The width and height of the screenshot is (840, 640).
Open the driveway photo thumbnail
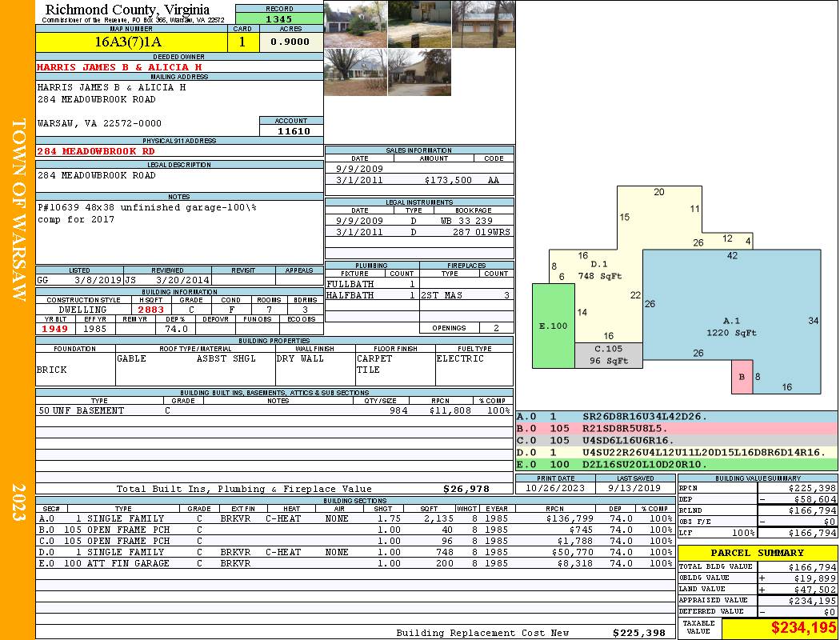tap(419, 24)
